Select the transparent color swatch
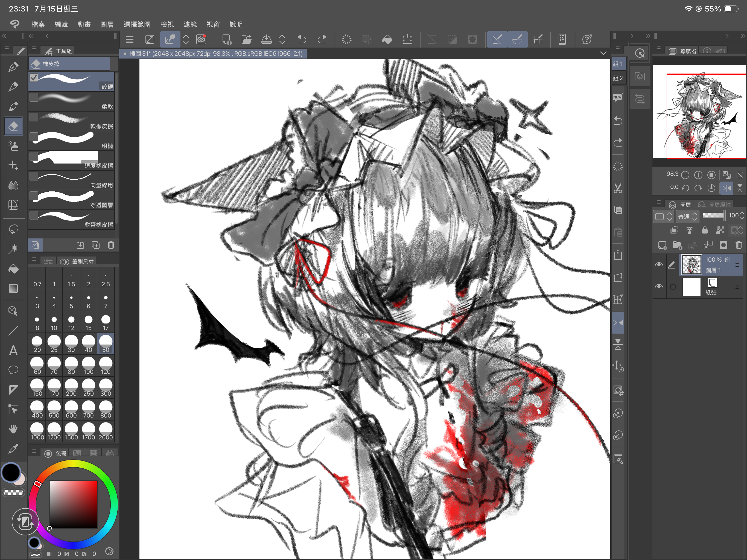Screen dimensions: 747x560 click(x=13, y=492)
